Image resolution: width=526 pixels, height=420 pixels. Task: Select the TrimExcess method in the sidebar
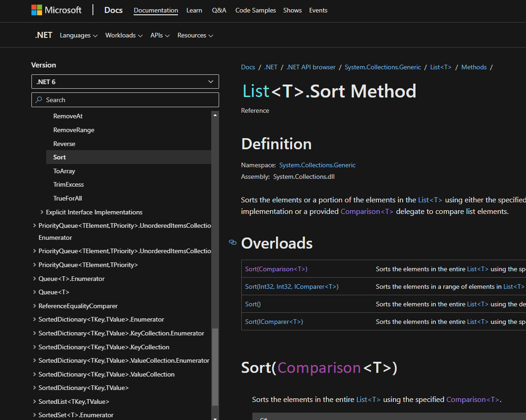(68, 184)
